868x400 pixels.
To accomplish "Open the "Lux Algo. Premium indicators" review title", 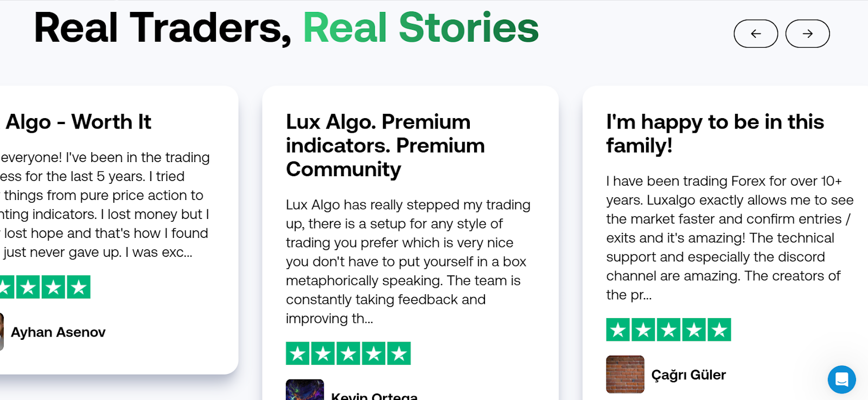I will pos(385,145).
